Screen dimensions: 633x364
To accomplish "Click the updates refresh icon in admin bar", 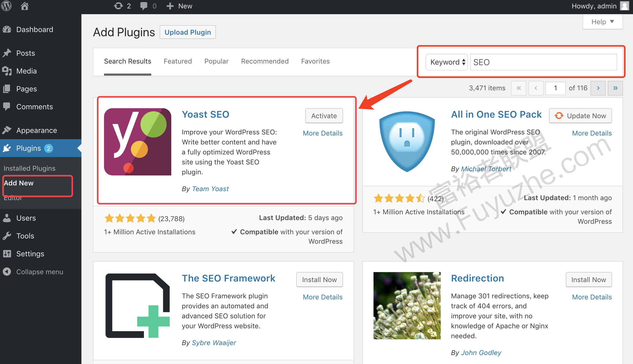I will coord(118,6).
